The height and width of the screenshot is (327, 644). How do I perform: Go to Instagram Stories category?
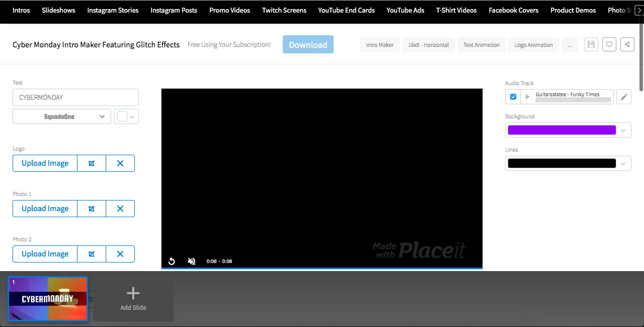113,10
